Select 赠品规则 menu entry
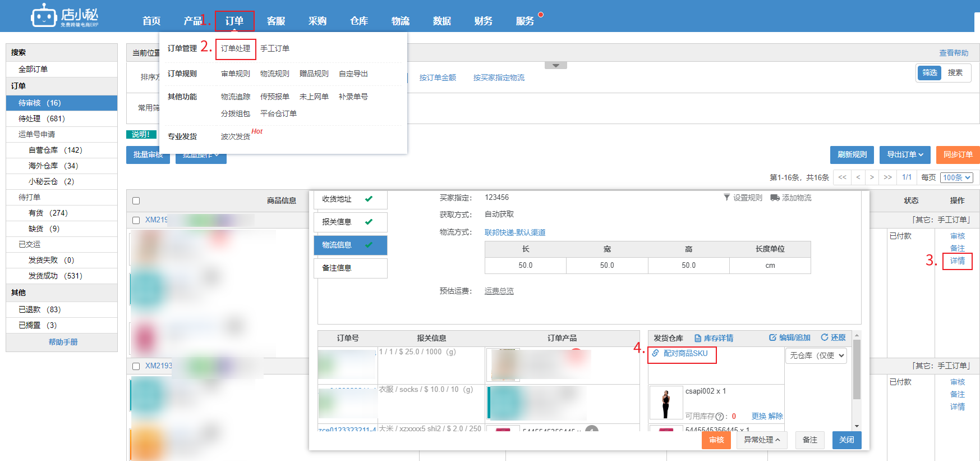 point(314,74)
